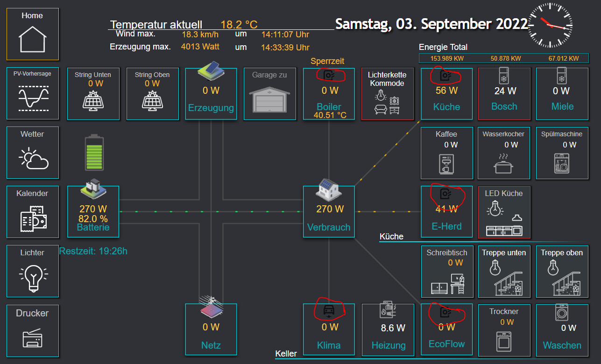
Task: Click the time 14:33:39 Uhr
Action: (285, 47)
